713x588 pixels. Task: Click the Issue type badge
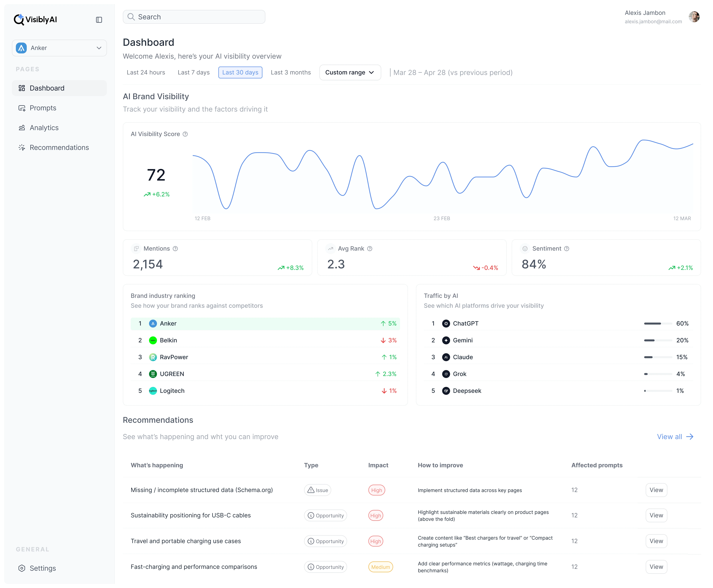point(317,490)
